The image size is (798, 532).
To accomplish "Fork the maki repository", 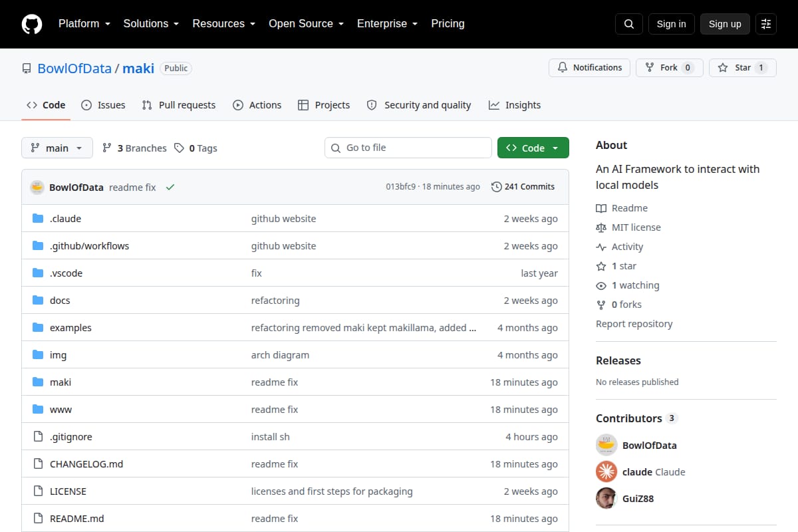I will (669, 68).
